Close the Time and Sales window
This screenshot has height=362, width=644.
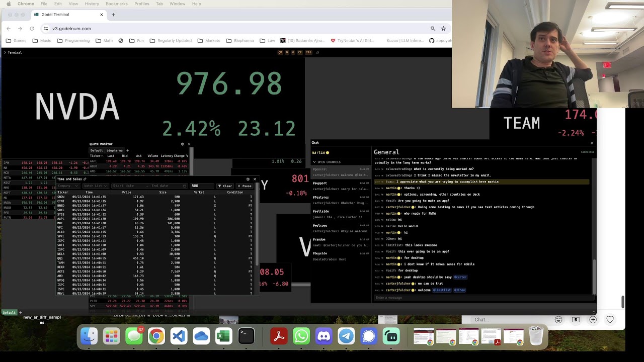click(x=255, y=179)
